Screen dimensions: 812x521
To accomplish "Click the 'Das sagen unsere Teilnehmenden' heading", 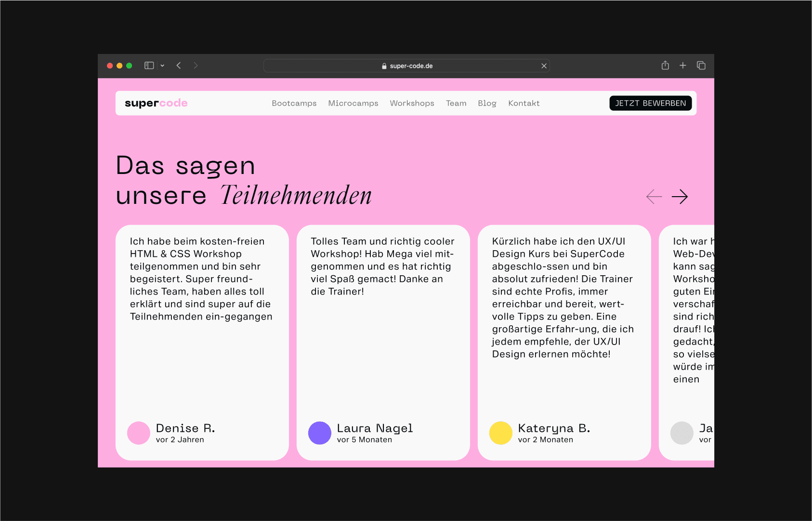I will (244, 180).
